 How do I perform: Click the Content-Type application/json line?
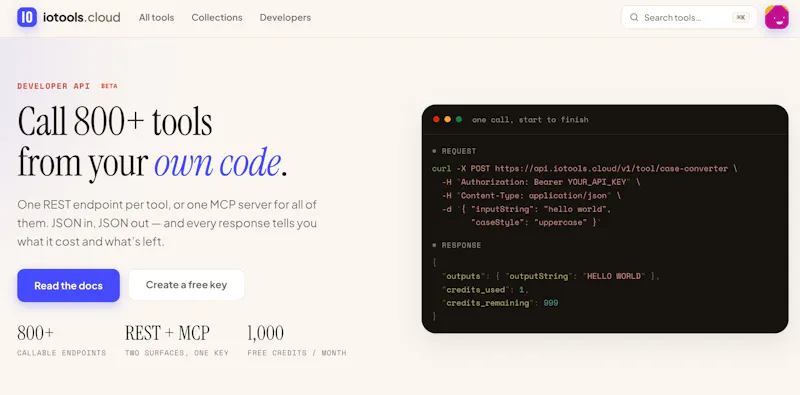[x=531, y=195]
